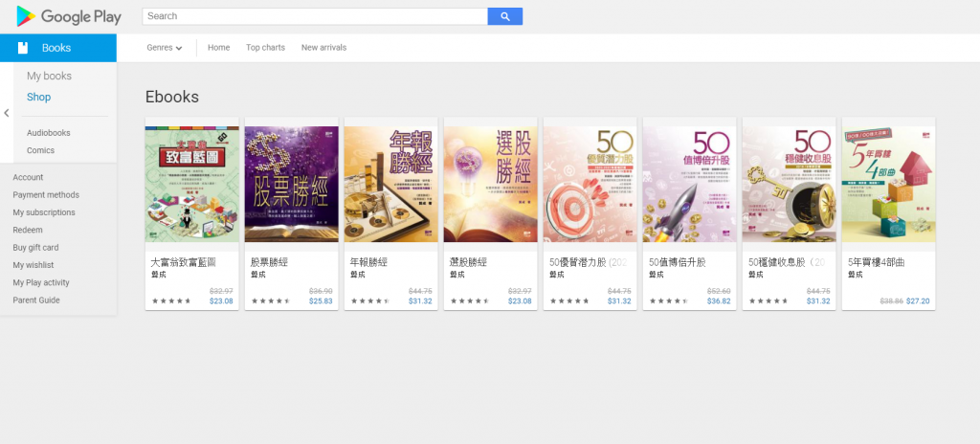The height and width of the screenshot is (444, 980).
Task: Open Parent Guide
Action: click(36, 300)
